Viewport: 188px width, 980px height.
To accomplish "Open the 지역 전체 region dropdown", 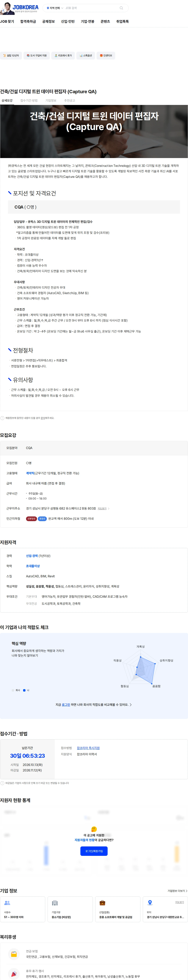I will pos(55,8).
